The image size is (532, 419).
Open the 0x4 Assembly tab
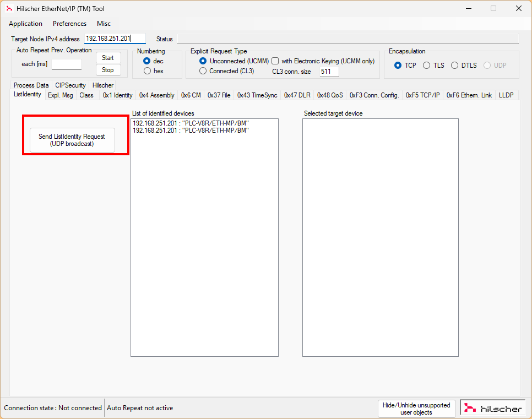[157, 95]
